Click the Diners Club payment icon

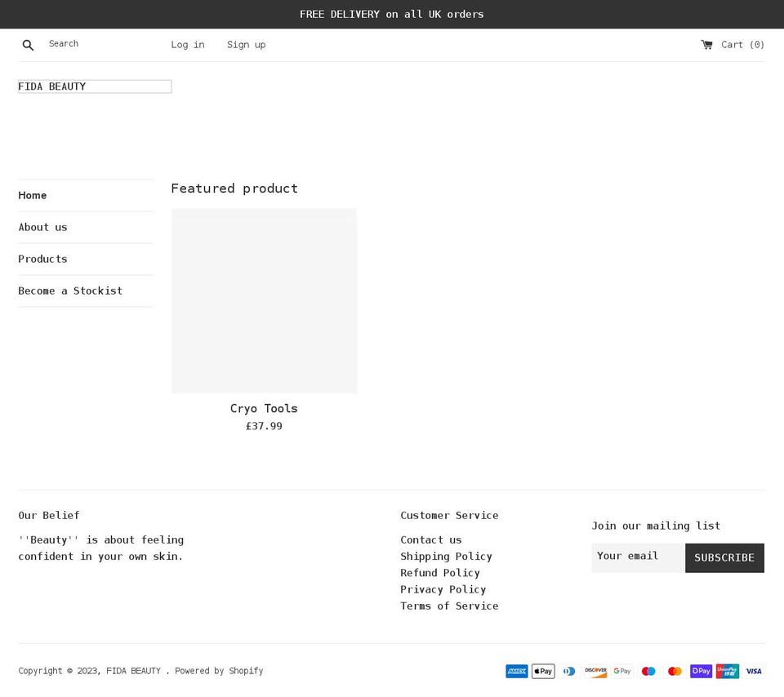pyautogui.click(x=569, y=671)
